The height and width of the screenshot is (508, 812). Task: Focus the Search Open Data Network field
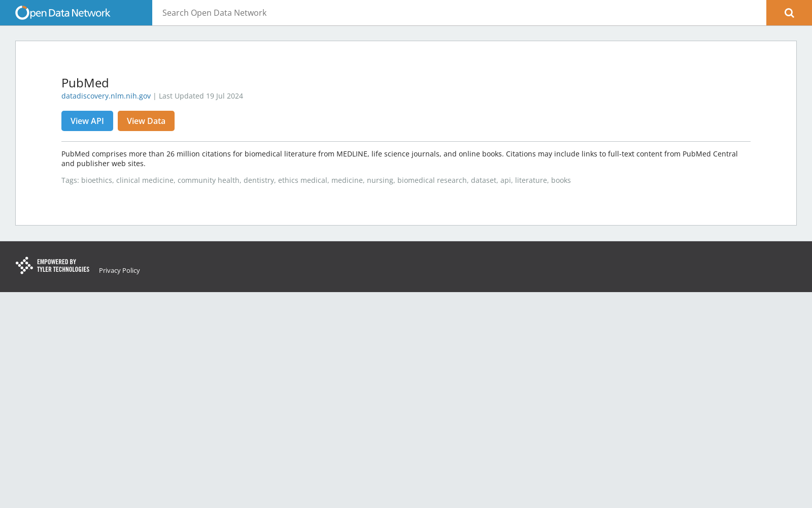point(459,13)
